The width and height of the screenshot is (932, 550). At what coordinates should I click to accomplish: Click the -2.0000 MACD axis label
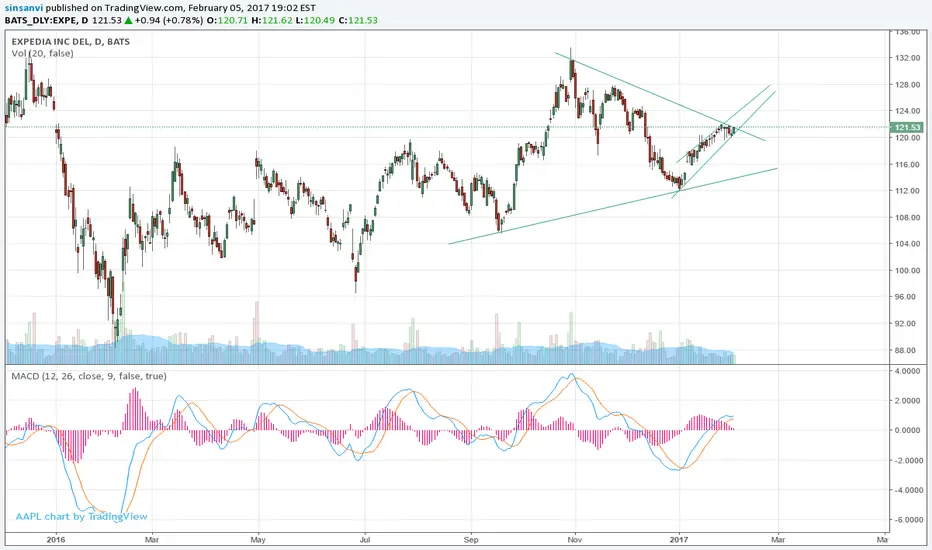909,461
